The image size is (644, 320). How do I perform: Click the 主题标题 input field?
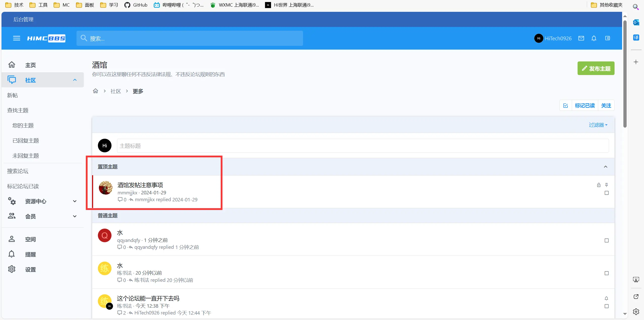[x=362, y=146]
